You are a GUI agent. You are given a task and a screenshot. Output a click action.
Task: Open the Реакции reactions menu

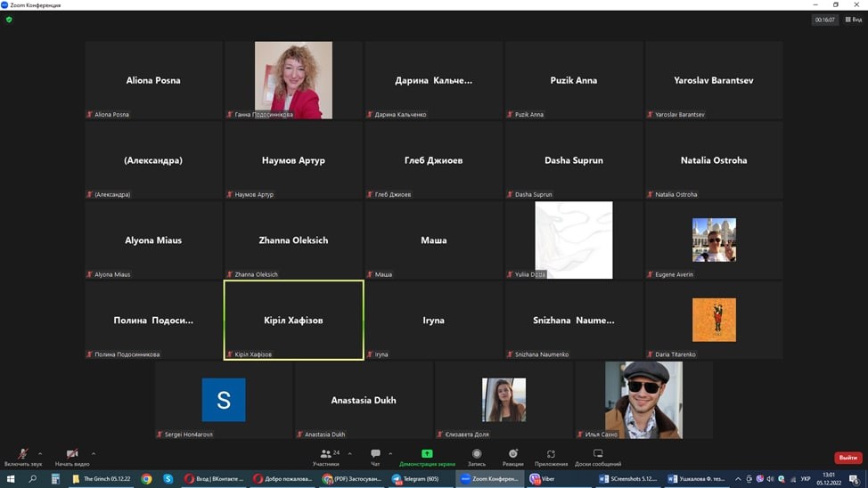pyautogui.click(x=513, y=456)
